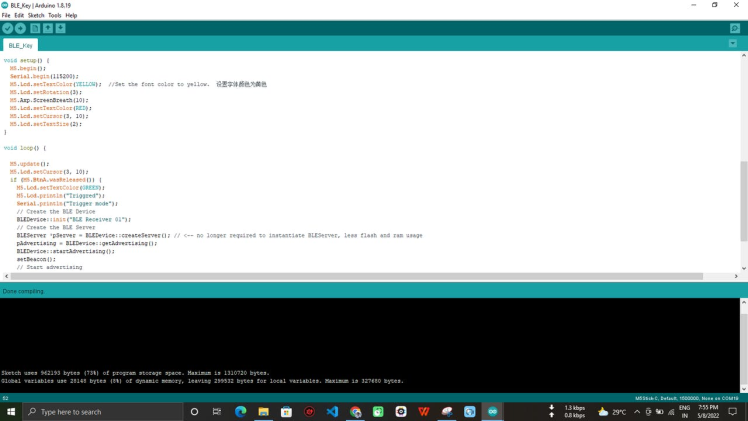Create a new sketch with the New icon

click(35, 29)
